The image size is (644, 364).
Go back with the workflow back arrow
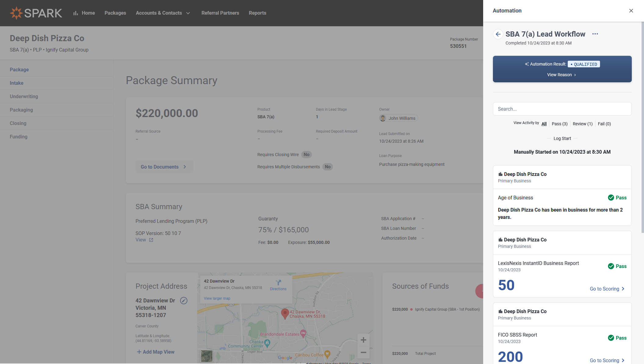point(498,34)
